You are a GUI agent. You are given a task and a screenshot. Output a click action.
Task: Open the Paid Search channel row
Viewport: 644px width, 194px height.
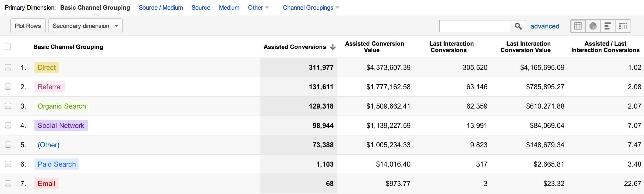pos(56,164)
